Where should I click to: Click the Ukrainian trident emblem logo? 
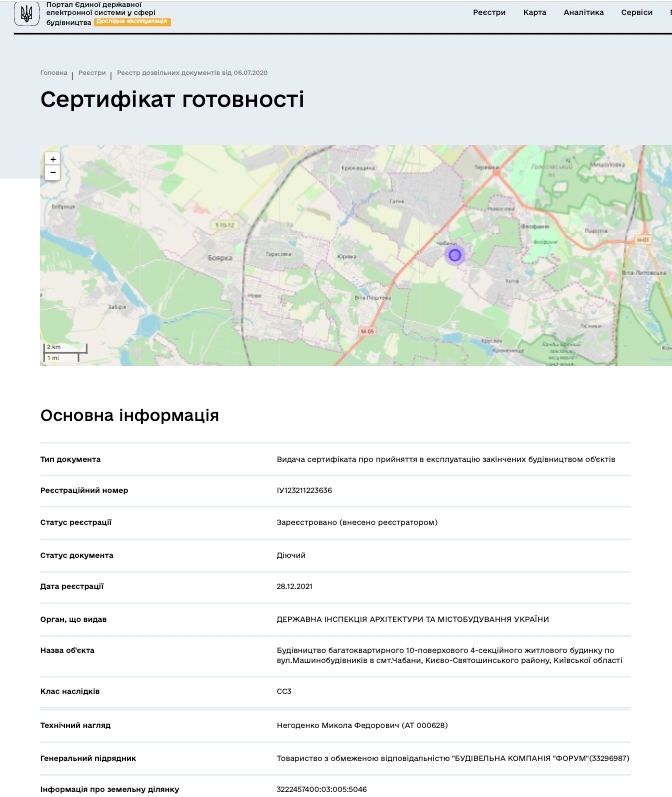point(26,13)
